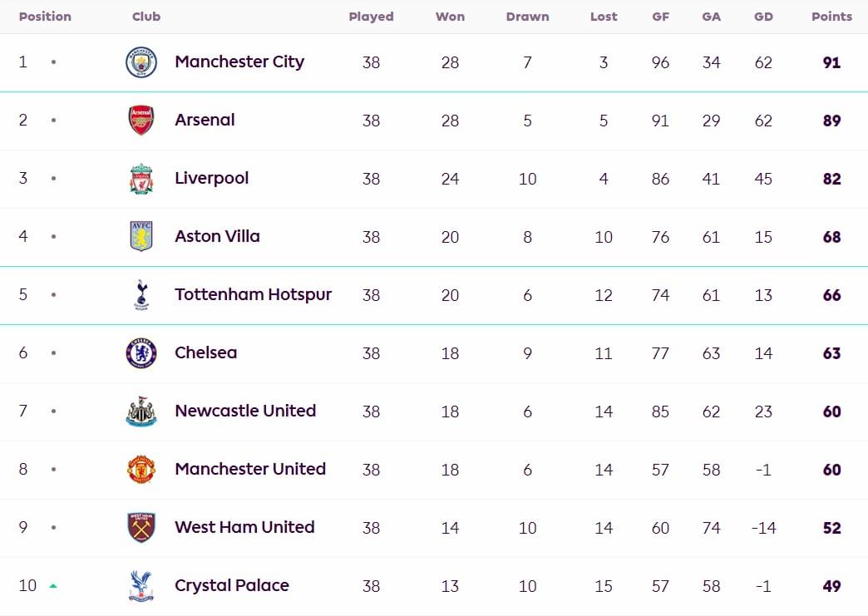The image size is (868, 616).
Task: Select Arsenal's 89 points value
Action: click(831, 121)
